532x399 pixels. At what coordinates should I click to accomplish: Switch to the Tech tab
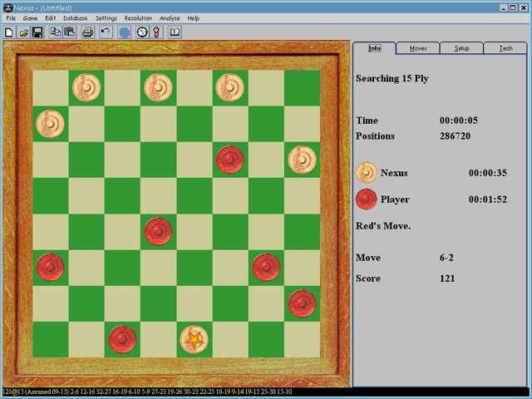click(x=505, y=48)
